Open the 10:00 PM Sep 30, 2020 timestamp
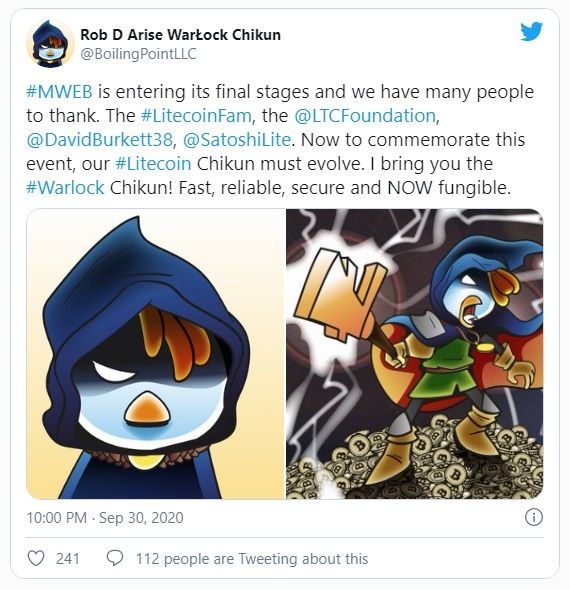This screenshot has height=590, width=570. point(105,518)
